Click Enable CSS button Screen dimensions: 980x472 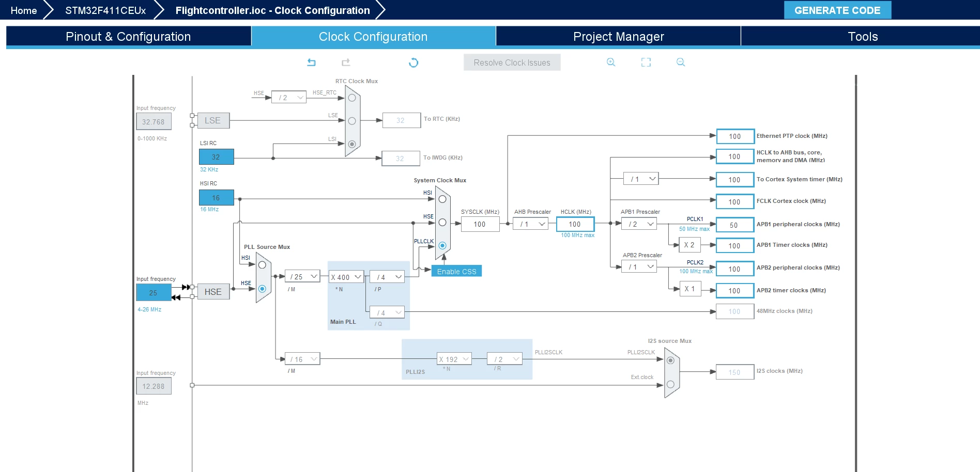point(456,271)
